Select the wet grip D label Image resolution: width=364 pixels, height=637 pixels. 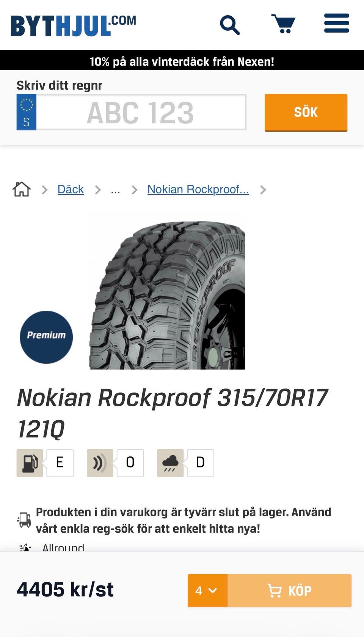click(x=201, y=463)
